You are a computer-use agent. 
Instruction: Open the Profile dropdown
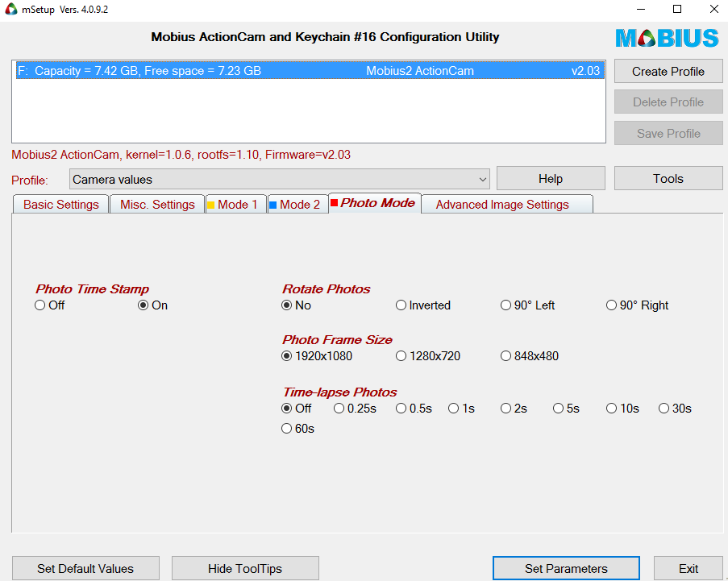(x=280, y=179)
